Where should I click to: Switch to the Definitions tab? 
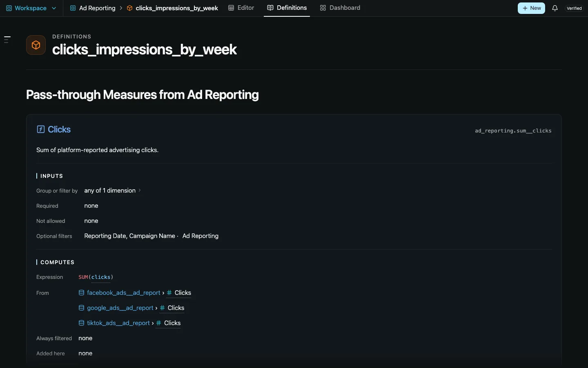coord(287,8)
